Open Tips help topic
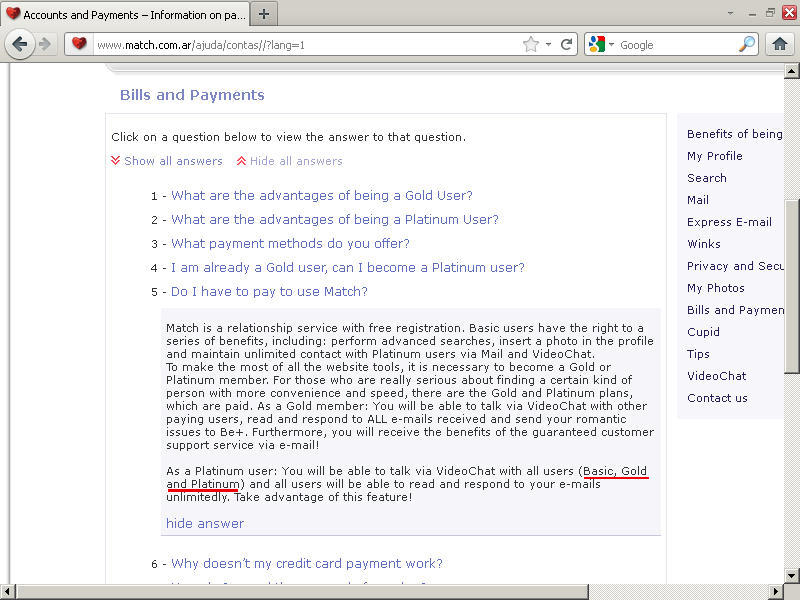Viewport: 800px width, 600px height. (698, 354)
